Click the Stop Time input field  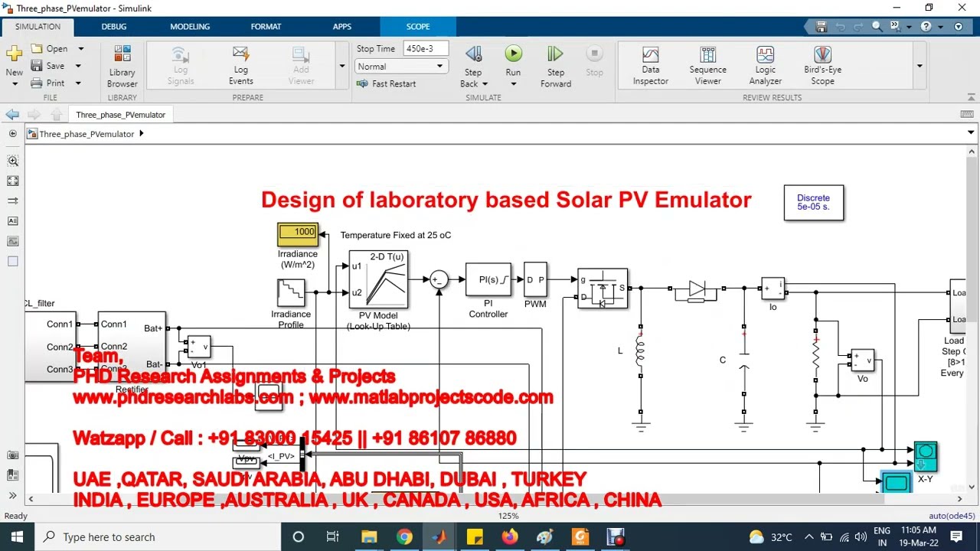(426, 48)
